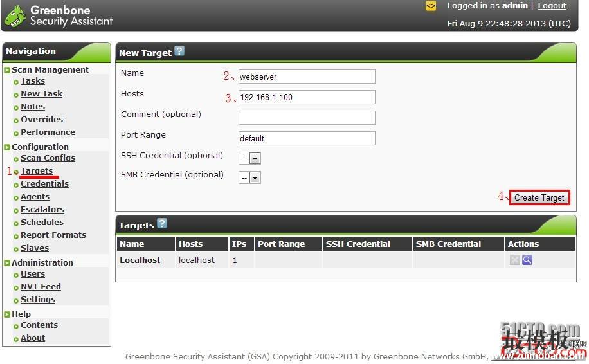Open Settings page

click(38, 300)
